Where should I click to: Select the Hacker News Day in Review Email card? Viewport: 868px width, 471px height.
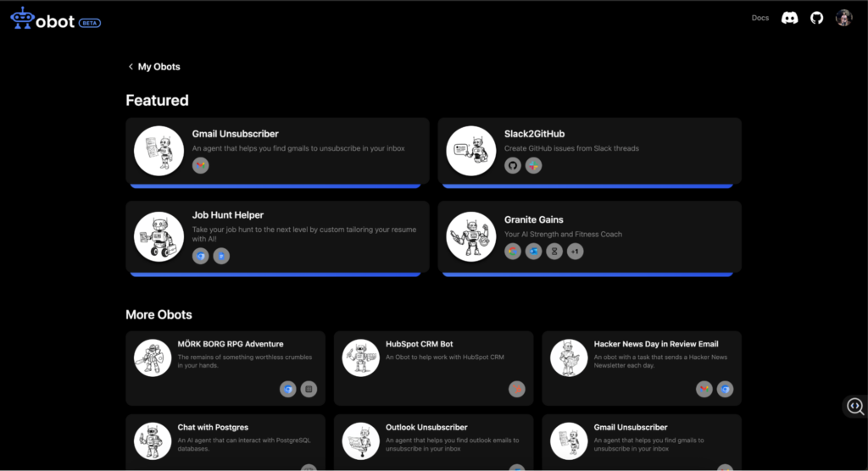coord(642,368)
